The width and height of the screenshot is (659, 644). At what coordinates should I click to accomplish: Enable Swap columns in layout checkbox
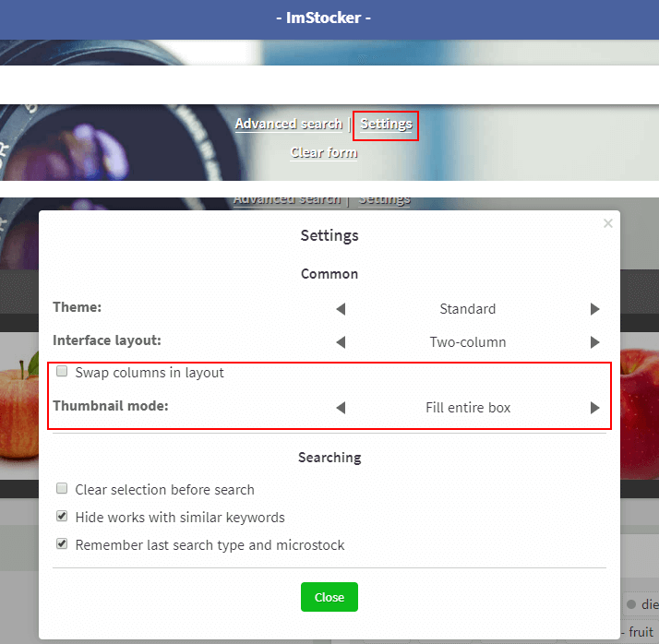(x=62, y=371)
